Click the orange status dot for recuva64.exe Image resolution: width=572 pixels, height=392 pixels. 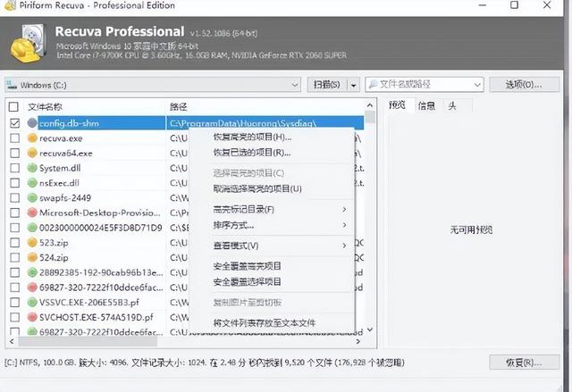pyautogui.click(x=32, y=153)
